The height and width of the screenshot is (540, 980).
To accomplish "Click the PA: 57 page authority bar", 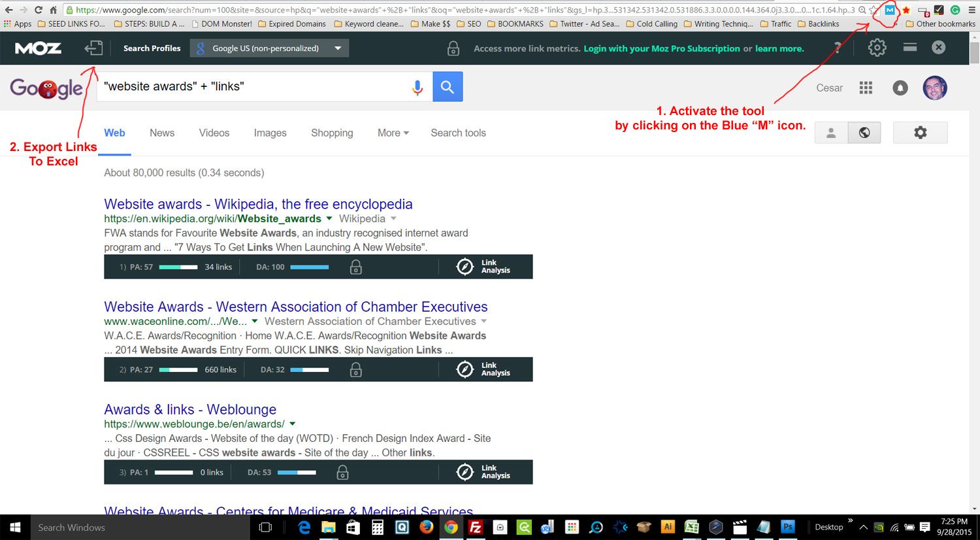I will point(178,267).
